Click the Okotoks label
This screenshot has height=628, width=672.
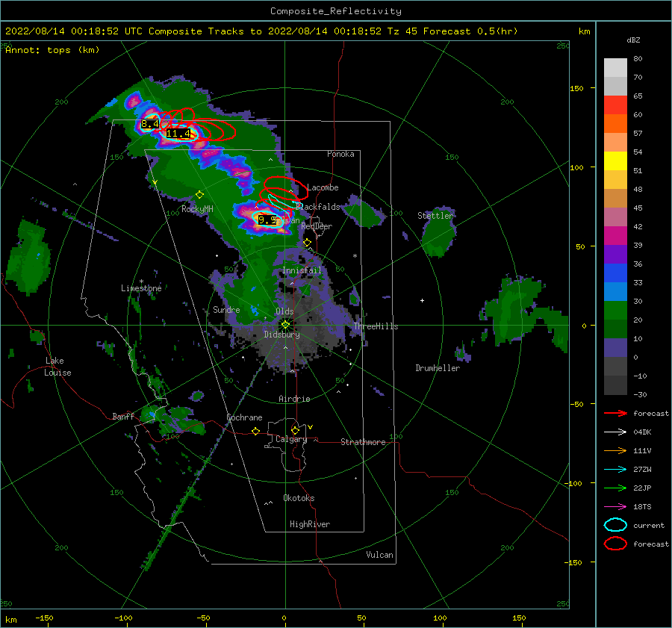(x=299, y=498)
